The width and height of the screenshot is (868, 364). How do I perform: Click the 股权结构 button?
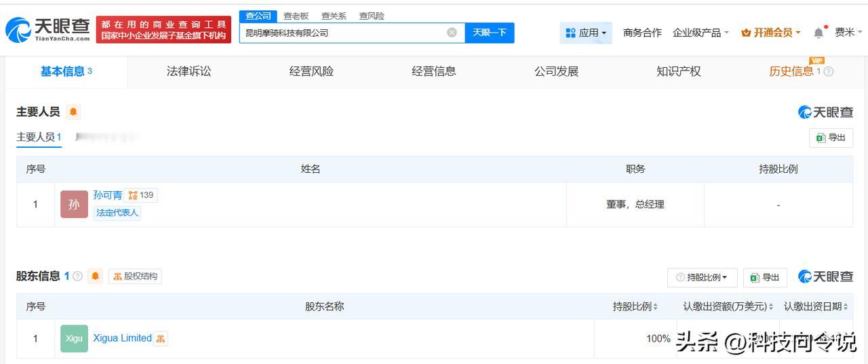pyautogui.click(x=135, y=276)
